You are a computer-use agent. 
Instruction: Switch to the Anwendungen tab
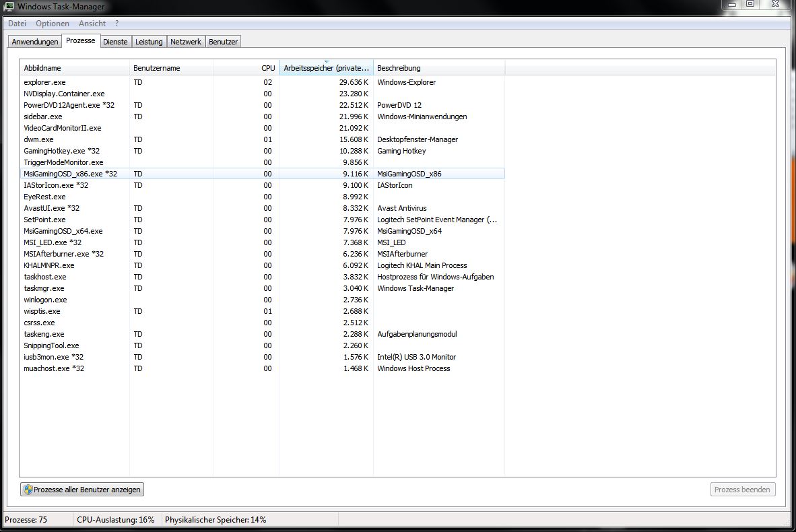click(35, 42)
